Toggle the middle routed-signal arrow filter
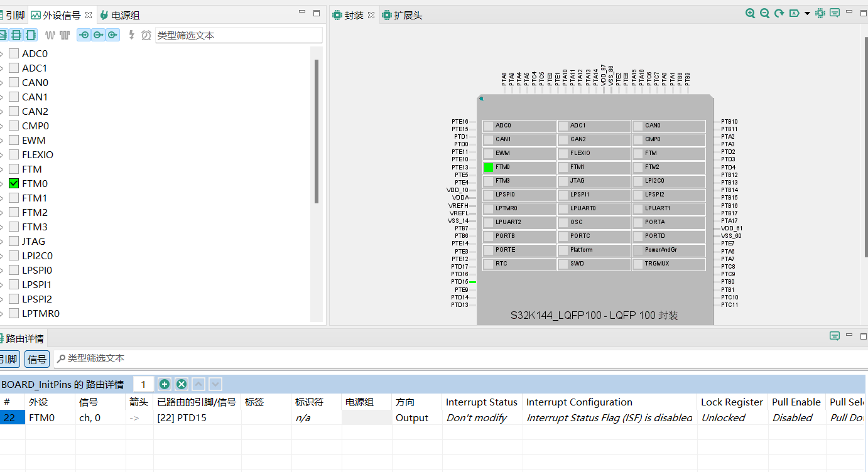Image resolution: width=868 pixels, height=472 pixels. click(98, 35)
